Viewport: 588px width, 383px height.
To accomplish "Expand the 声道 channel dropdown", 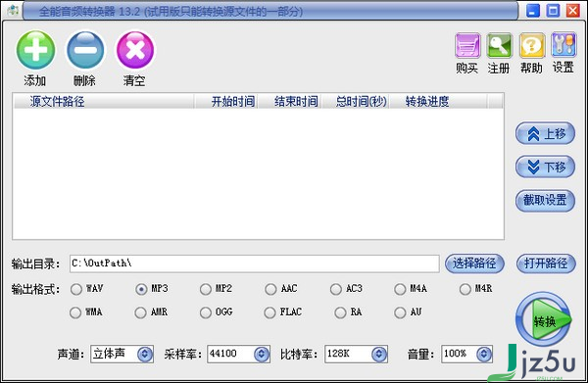I will (x=145, y=355).
